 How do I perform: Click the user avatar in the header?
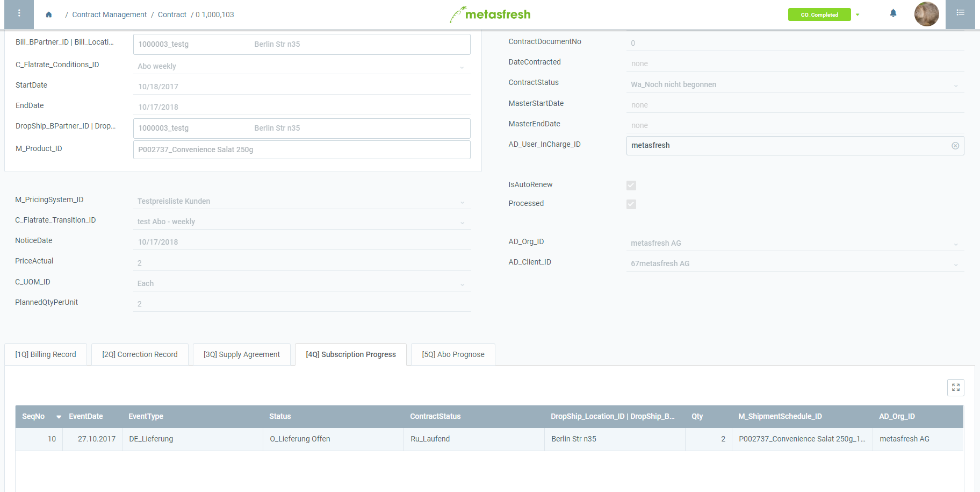(927, 13)
